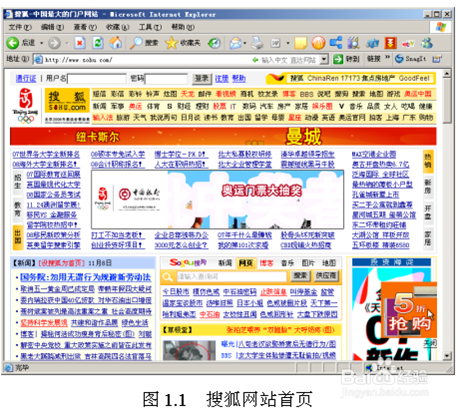Click the Edit page toolbar icon
The width and height of the screenshot is (458, 410).
(275, 43)
